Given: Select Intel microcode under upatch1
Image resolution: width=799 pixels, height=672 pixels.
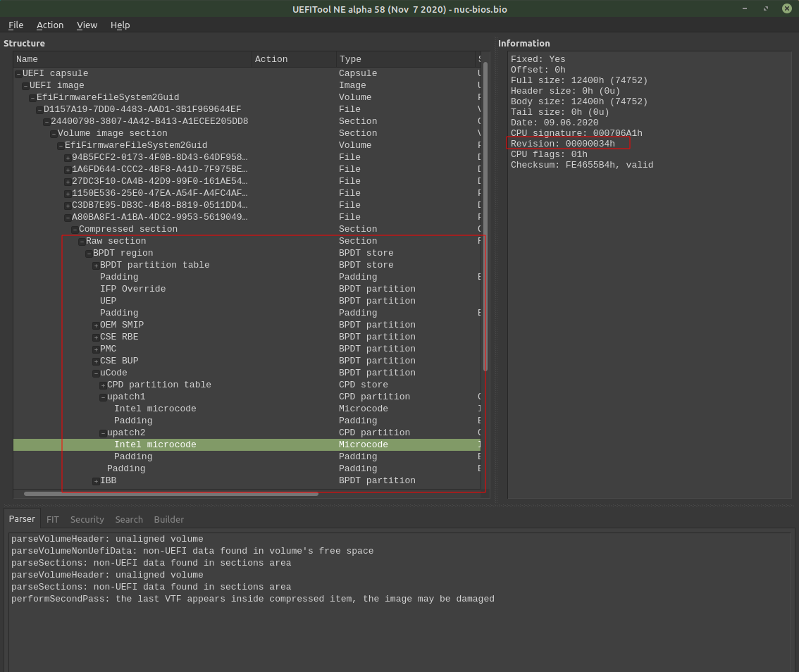Looking at the screenshot, I should pos(155,409).
